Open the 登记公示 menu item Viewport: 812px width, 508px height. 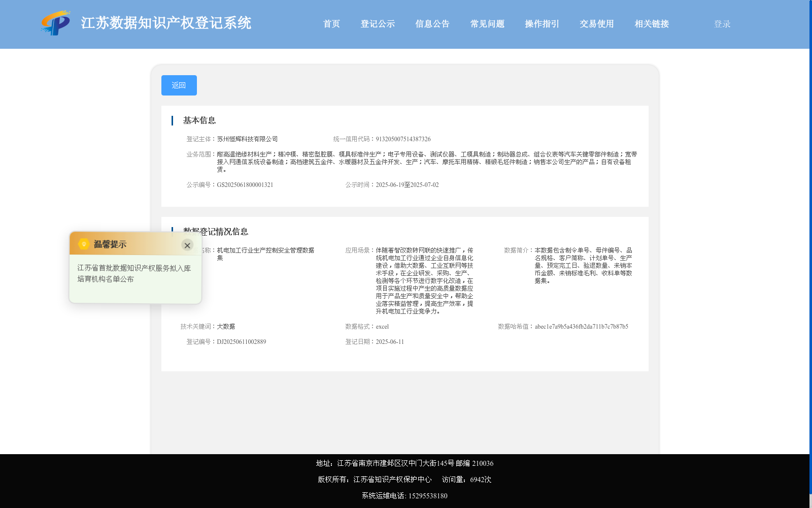tap(378, 24)
